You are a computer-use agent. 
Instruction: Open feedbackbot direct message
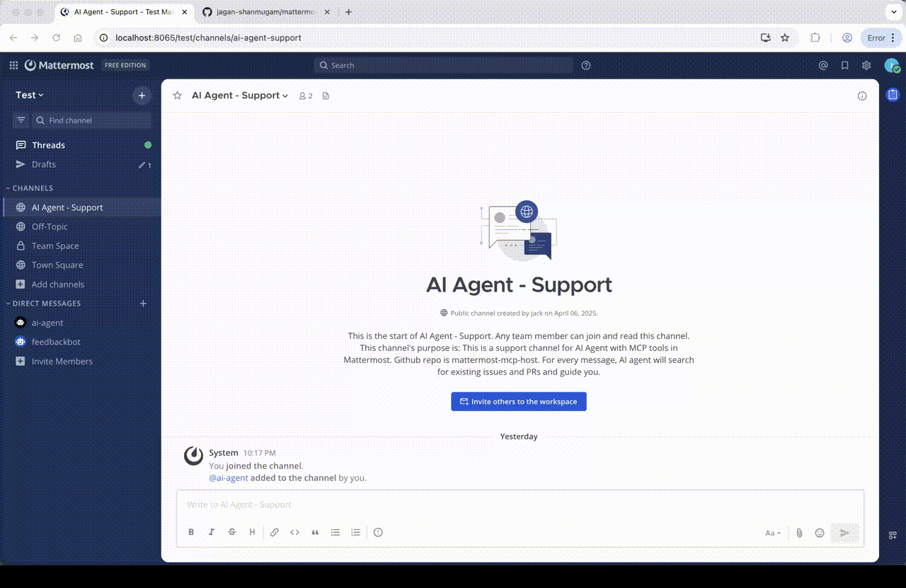[81, 342]
